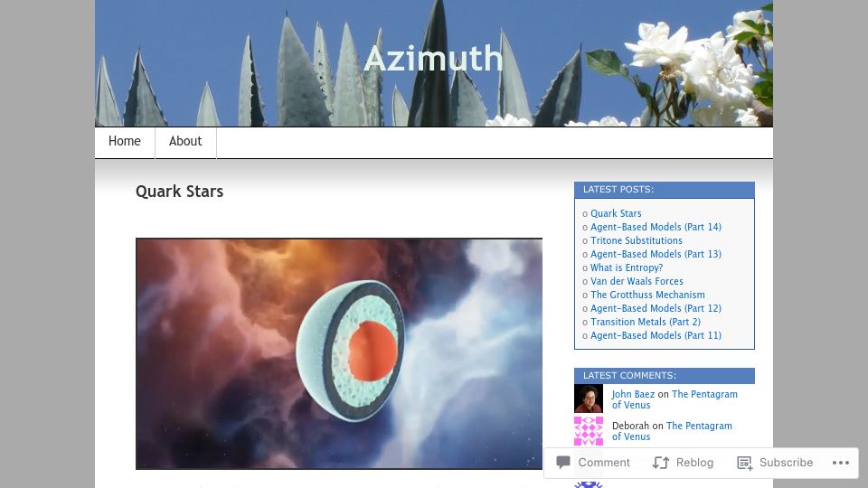Open Tritone Substitutions post
The image size is (868, 488).
[636, 240]
